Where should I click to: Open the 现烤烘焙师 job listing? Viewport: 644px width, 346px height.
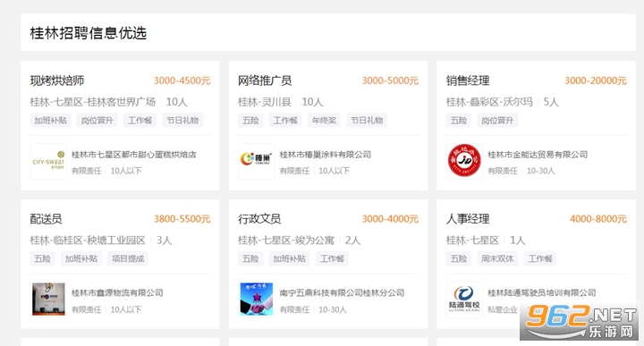click(x=57, y=80)
